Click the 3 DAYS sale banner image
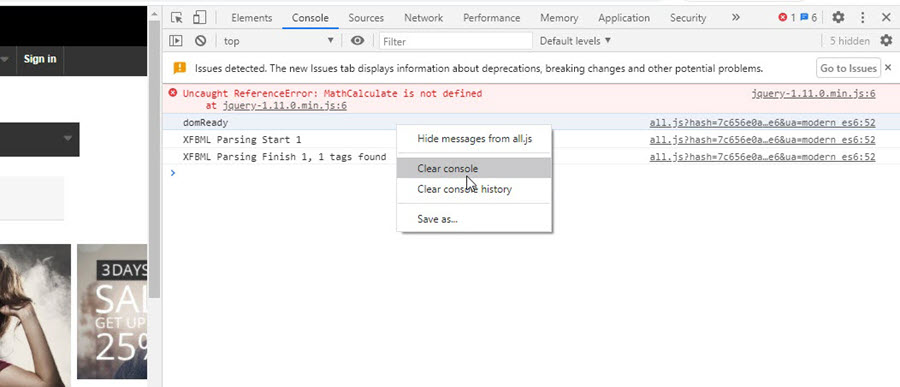900x387 pixels. point(112,312)
